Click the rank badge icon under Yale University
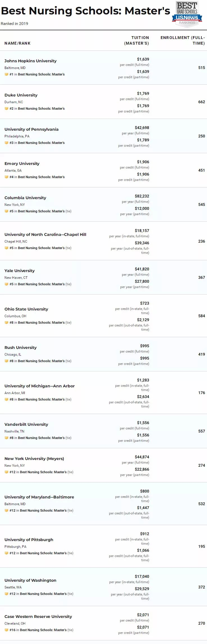 point(6,284)
